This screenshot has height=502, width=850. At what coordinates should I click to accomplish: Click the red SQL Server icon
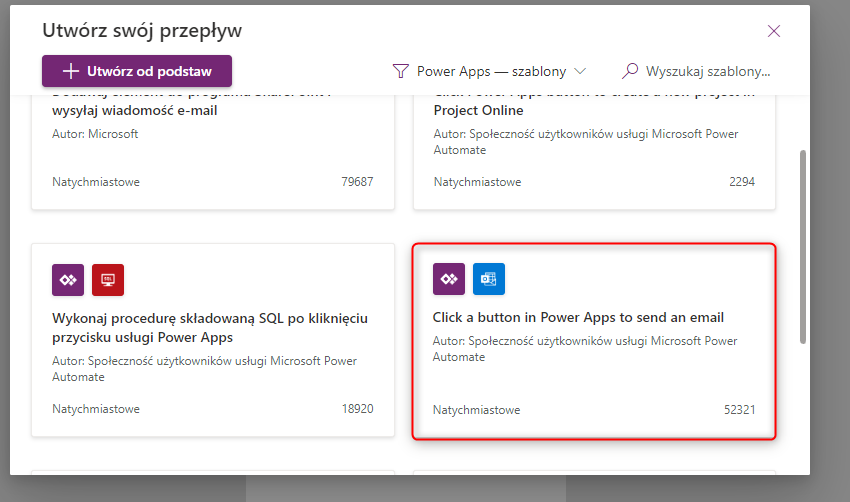click(108, 279)
